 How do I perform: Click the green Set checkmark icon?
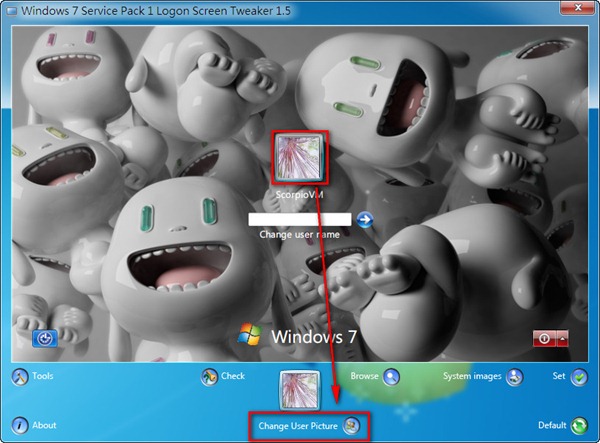[579, 377]
